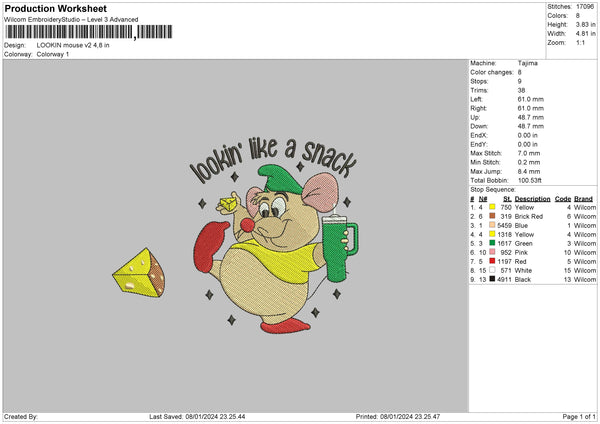
Task: Click the "N#" column header
Action: coord(483,199)
